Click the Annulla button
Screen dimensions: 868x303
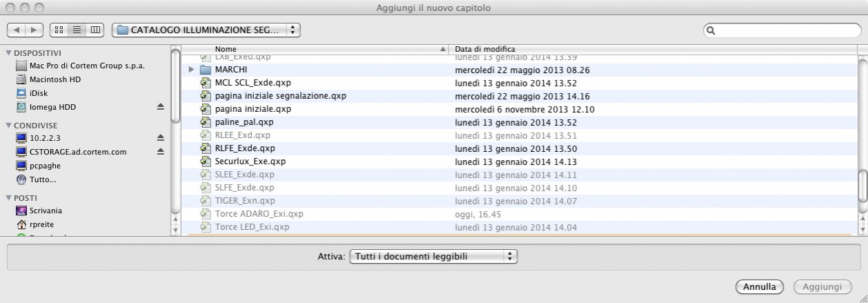click(x=759, y=286)
